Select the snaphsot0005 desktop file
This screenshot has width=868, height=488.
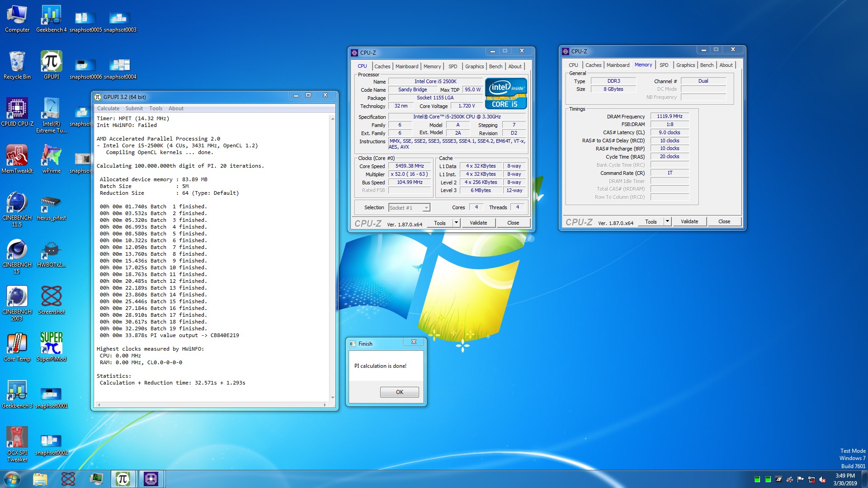(85, 22)
